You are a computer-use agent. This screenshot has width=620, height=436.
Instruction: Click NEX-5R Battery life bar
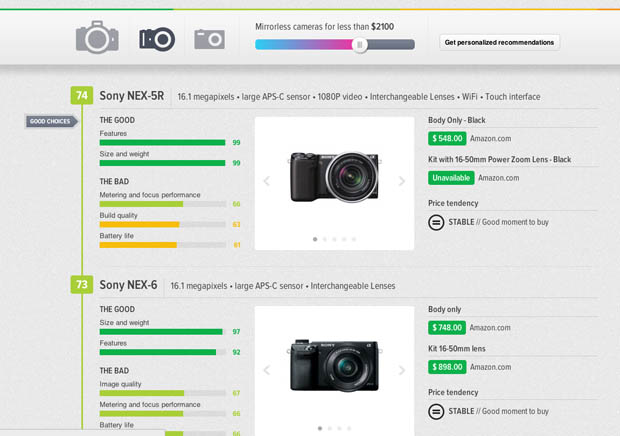[163, 245]
